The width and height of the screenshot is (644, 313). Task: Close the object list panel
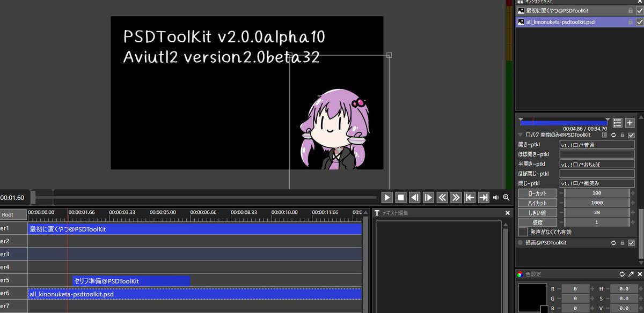coord(640,2)
